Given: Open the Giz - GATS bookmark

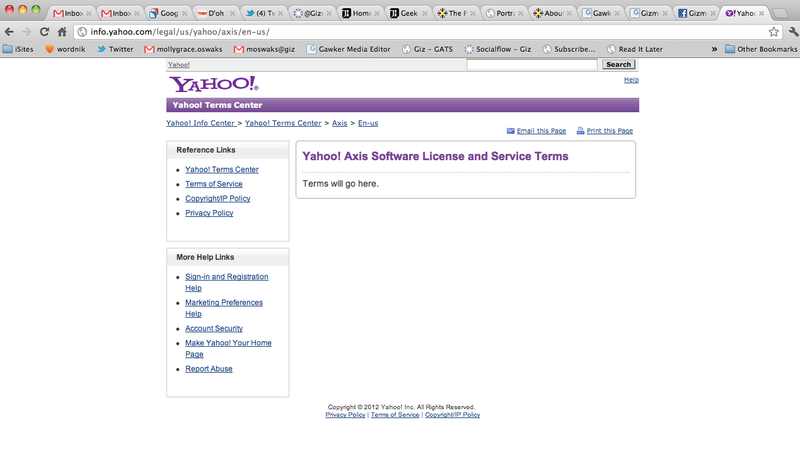Looking at the screenshot, I should (x=427, y=49).
